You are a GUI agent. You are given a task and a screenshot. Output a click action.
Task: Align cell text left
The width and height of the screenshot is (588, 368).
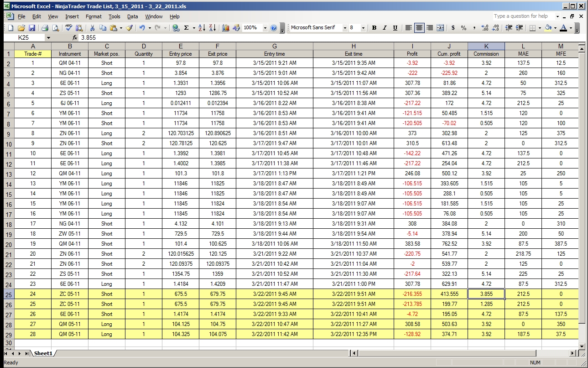point(409,28)
